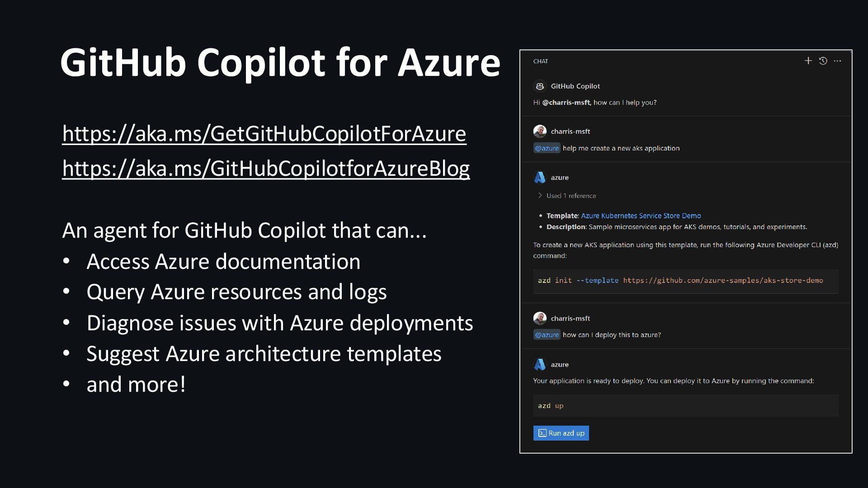This screenshot has height=488, width=868.
Task: Click the first charris-msft profile avatar
Action: point(540,131)
